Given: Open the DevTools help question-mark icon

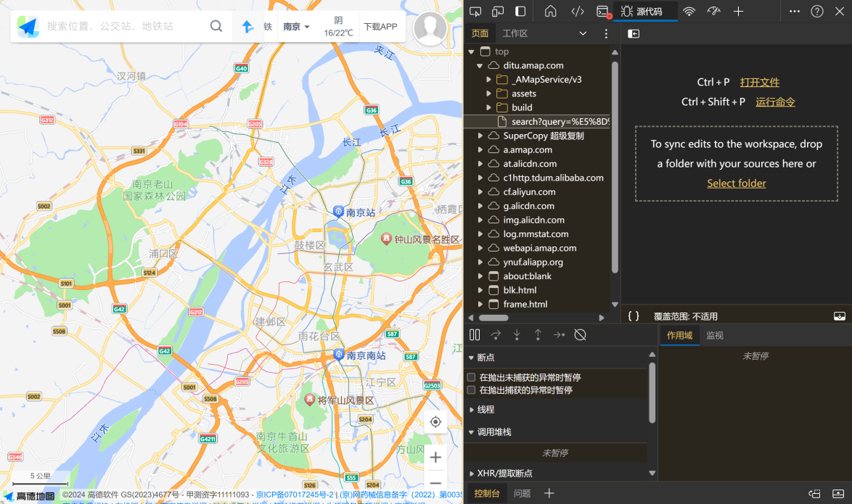Looking at the screenshot, I should pyautogui.click(x=816, y=12).
